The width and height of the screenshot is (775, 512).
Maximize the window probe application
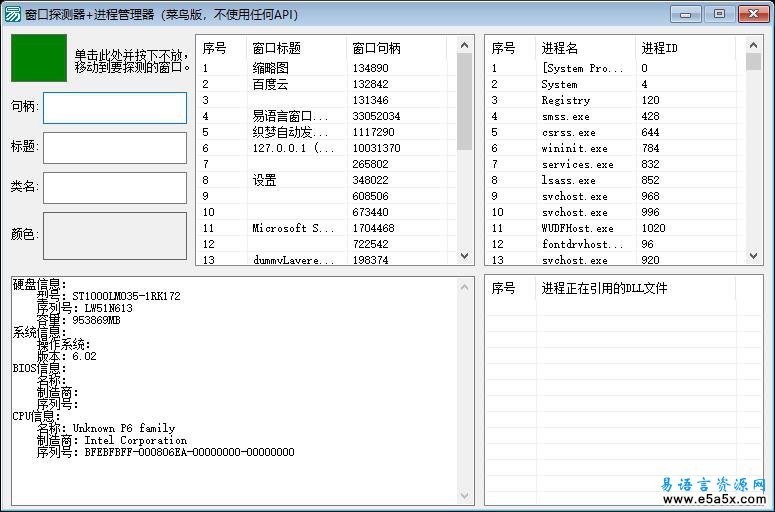[719, 14]
